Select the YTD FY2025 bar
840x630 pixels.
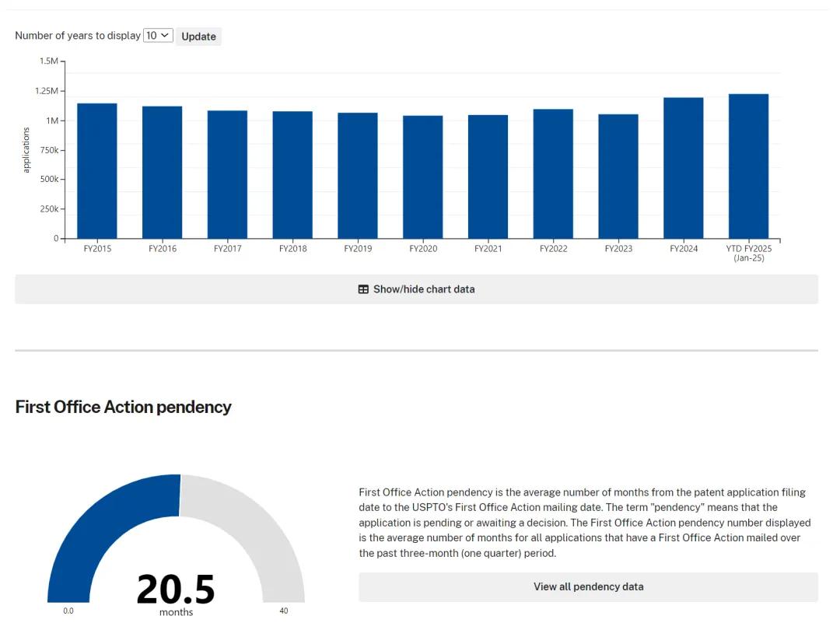pos(749,166)
